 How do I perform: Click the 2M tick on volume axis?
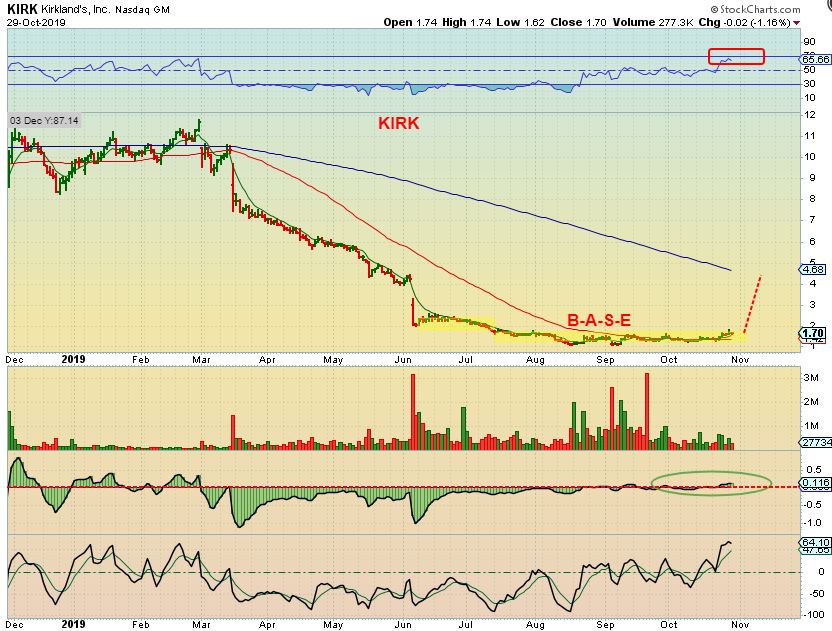click(x=811, y=402)
